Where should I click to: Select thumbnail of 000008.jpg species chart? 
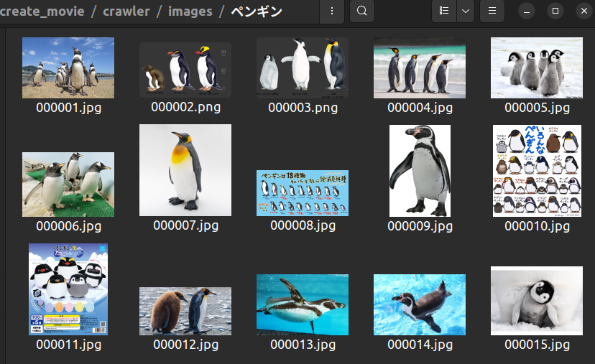pos(303,193)
